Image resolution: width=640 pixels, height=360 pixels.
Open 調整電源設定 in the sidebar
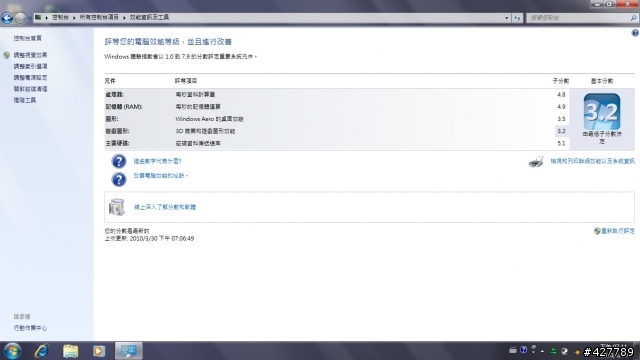coord(30,78)
